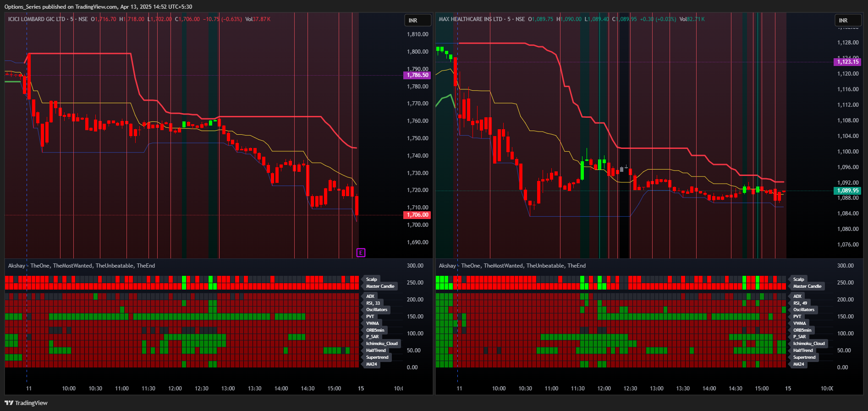The height and width of the screenshot is (411, 868).
Task: Select the MAX HEALTHCARE INS LTD symbol title
Action: click(470, 19)
